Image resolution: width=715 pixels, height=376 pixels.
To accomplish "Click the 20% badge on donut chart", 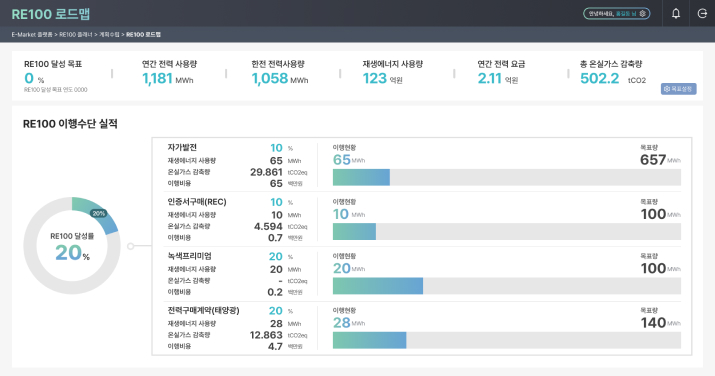I will [x=98, y=213].
